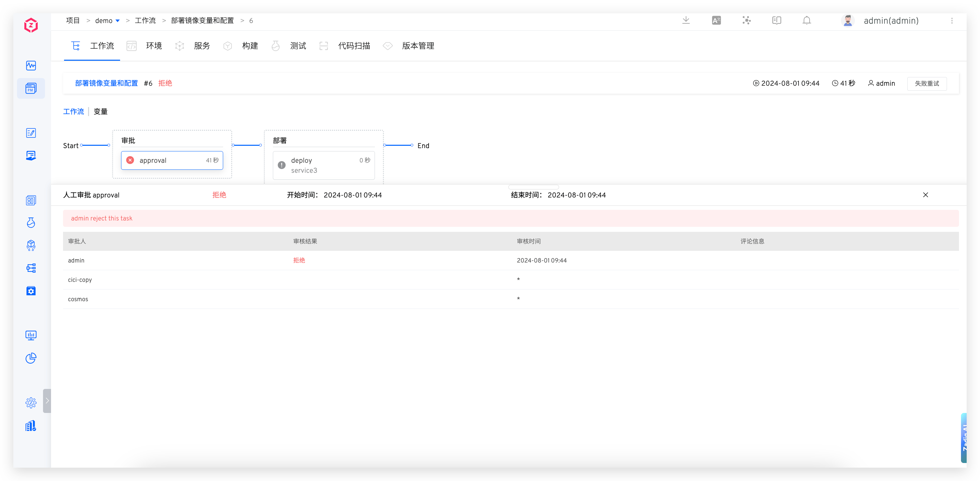Expand the right sidebar collapse chevron
Viewport: 980px width, 481px height.
click(47, 400)
